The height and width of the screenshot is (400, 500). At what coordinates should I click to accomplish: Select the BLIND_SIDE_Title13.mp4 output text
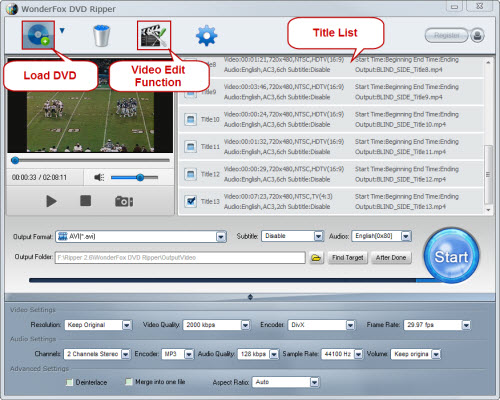pos(400,207)
